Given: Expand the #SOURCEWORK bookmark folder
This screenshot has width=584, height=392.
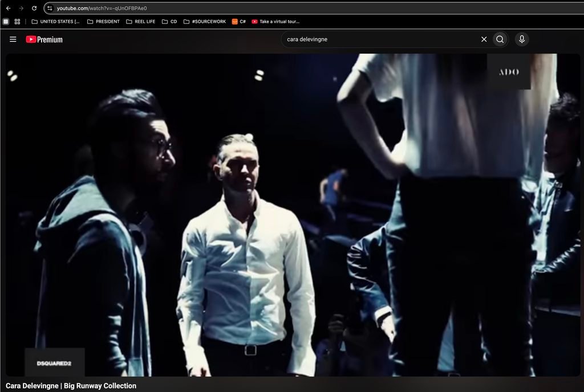Looking at the screenshot, I should point(205,22).
